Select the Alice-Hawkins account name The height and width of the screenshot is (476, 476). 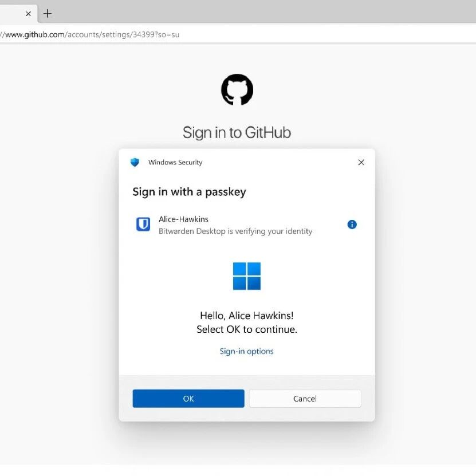pyautogui.click(x=183, y=219)
